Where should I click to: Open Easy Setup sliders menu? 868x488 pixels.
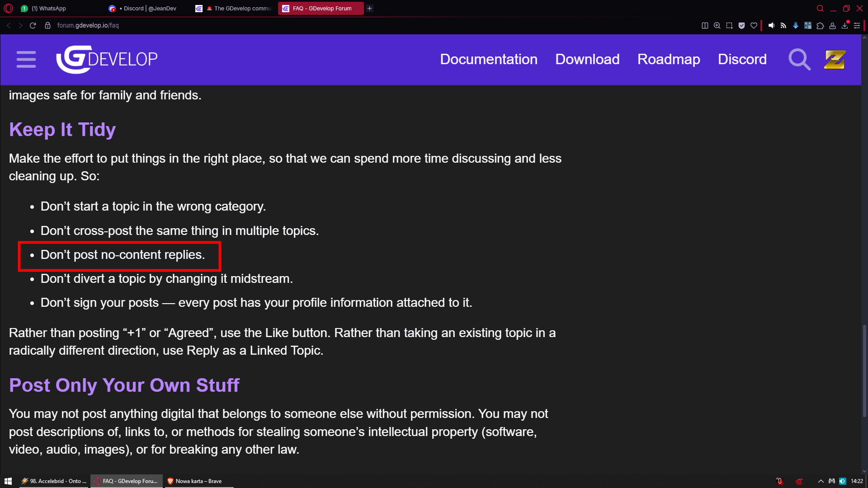pyautogui.click(x=857, y=25)
